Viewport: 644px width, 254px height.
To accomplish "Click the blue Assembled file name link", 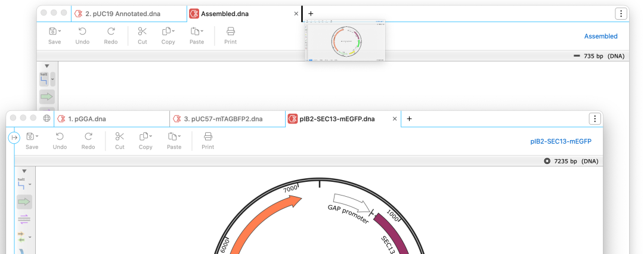I will [x=601, y=36].
